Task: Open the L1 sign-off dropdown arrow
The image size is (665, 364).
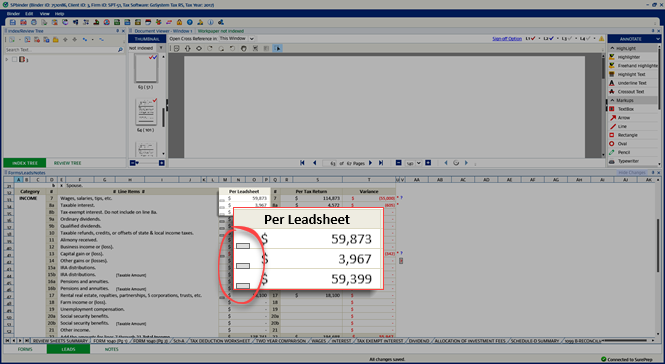Action: click(x=539, y=39)
